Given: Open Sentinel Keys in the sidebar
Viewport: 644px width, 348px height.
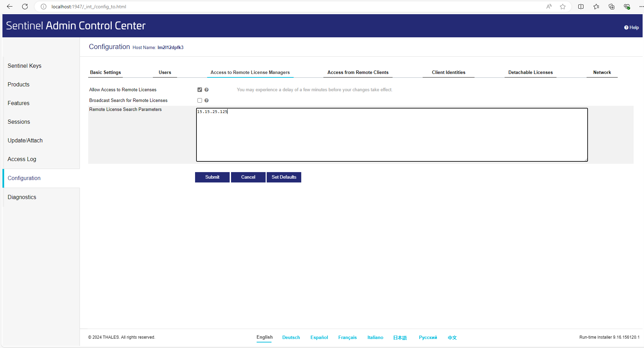Looking at the screenshot, I should [x=25, y=66].
